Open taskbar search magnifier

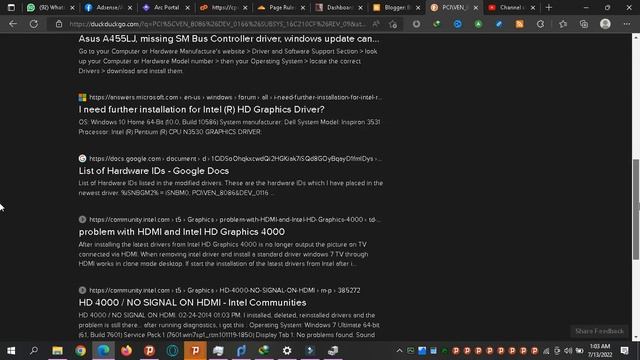(x=34, y=351)
